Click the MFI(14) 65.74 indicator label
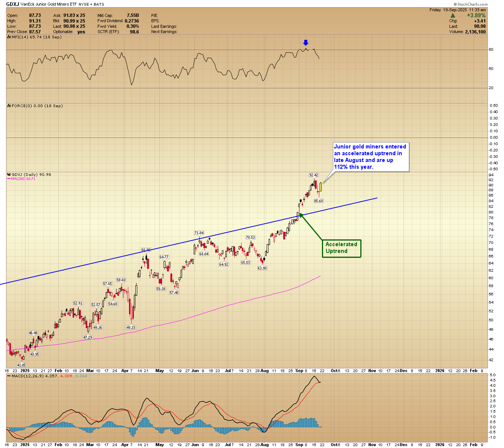Image resolution: width=504 pixels, height=448 pixels. tap(36, 37)
